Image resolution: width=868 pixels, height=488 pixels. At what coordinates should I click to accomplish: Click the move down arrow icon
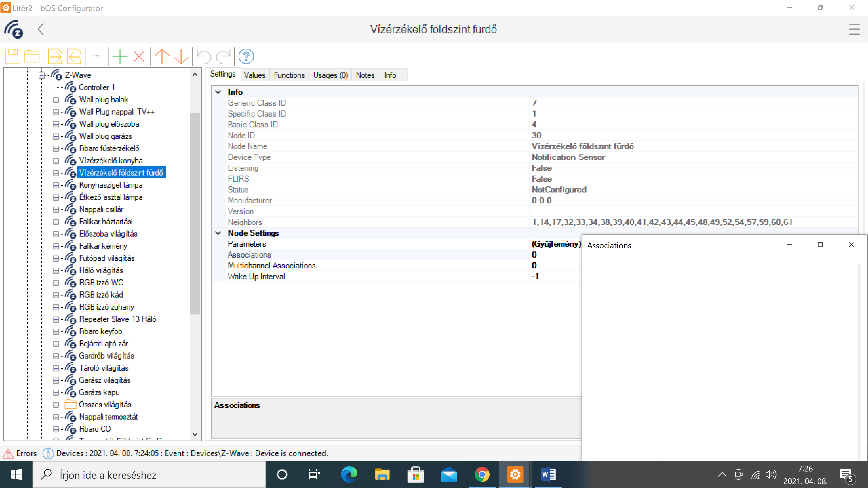coord(181,56)
